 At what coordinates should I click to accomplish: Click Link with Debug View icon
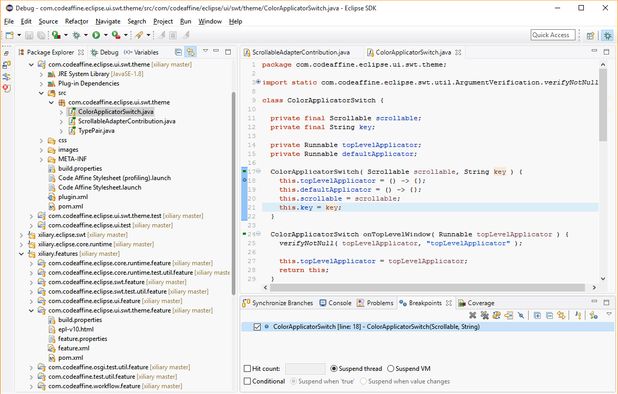pos(561,315)
